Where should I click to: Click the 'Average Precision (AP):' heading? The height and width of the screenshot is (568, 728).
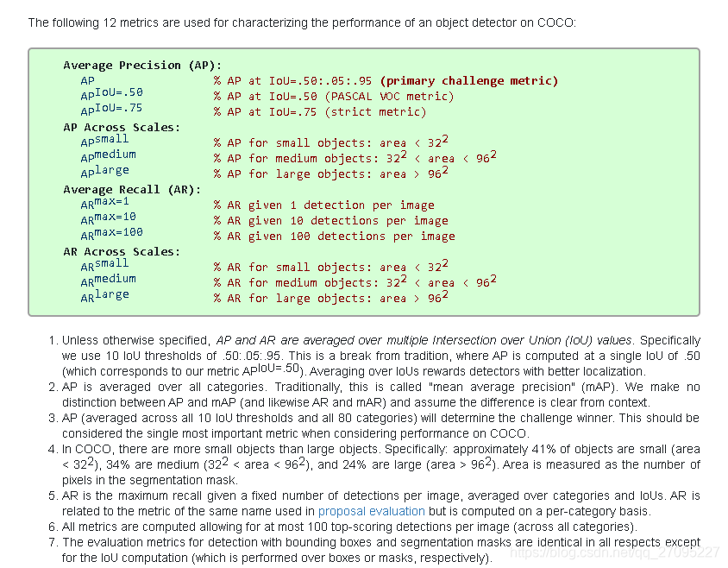tap(142, 65)
